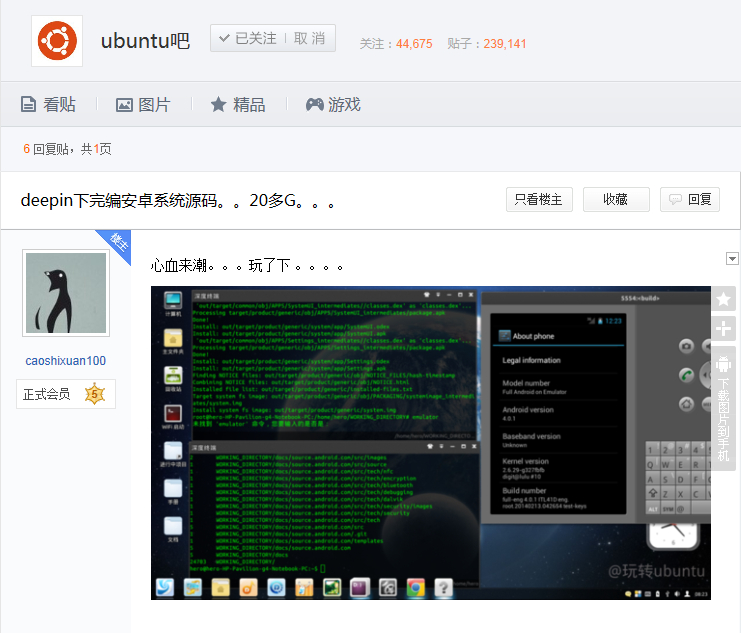Click the star favorite icon beside the image
Viewport: 741px width, 633px height.
point(724,299)
